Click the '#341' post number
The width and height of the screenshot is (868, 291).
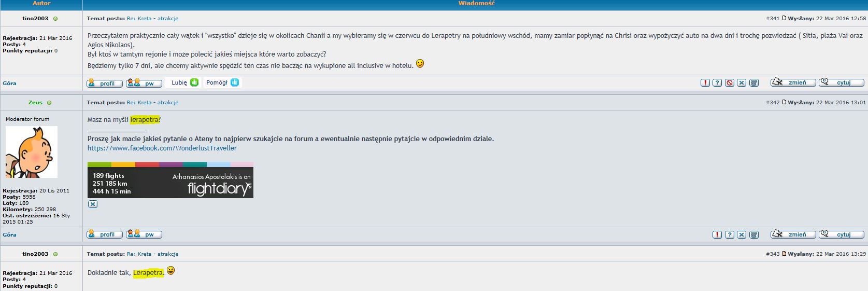pos(772,18)
